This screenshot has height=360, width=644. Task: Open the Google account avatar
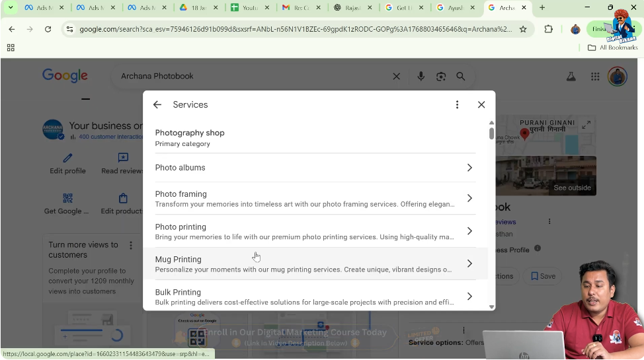point(618,77)
